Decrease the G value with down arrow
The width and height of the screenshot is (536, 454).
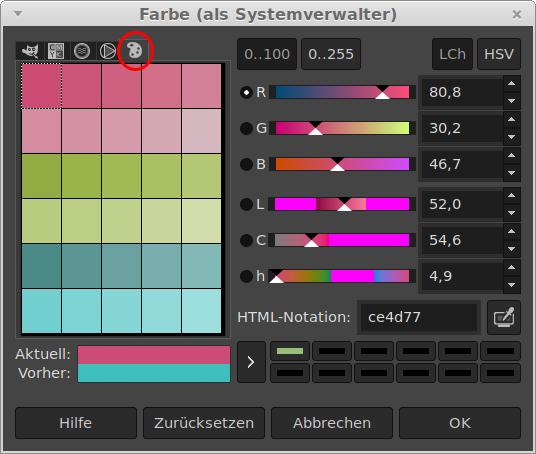click(512, 136)
